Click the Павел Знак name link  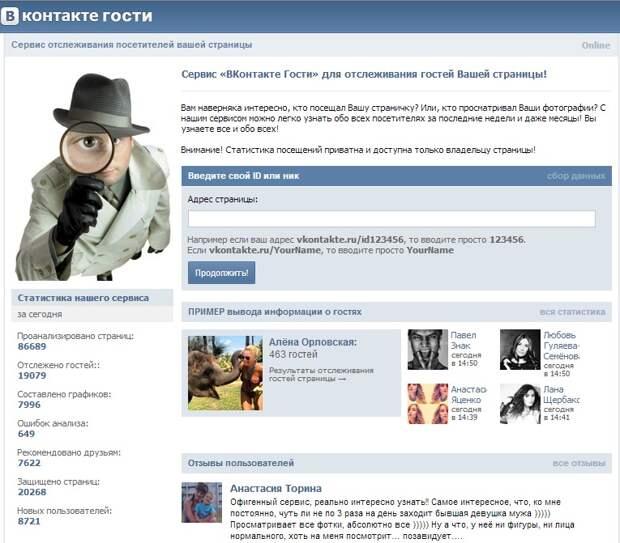pyautogui.click(x=463, y=340)
